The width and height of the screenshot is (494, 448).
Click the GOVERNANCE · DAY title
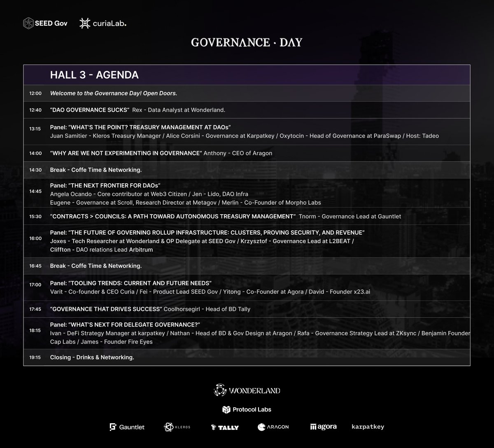pos(247,42)
